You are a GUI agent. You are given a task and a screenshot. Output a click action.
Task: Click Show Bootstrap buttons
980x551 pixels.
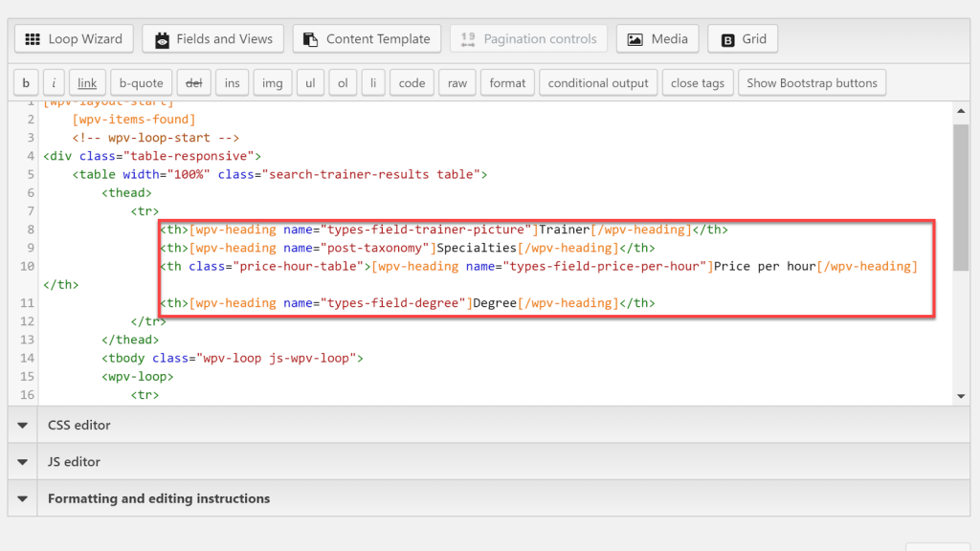(812, 83)
